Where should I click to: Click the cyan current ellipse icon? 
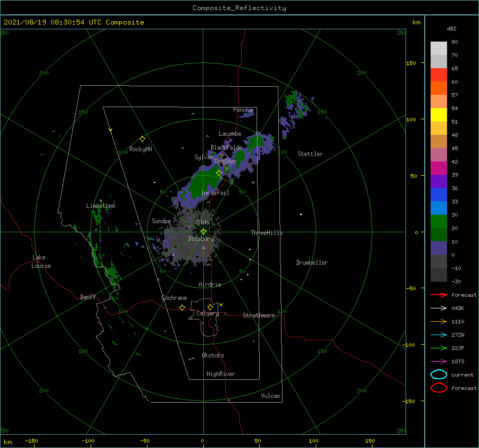point(439,374)
